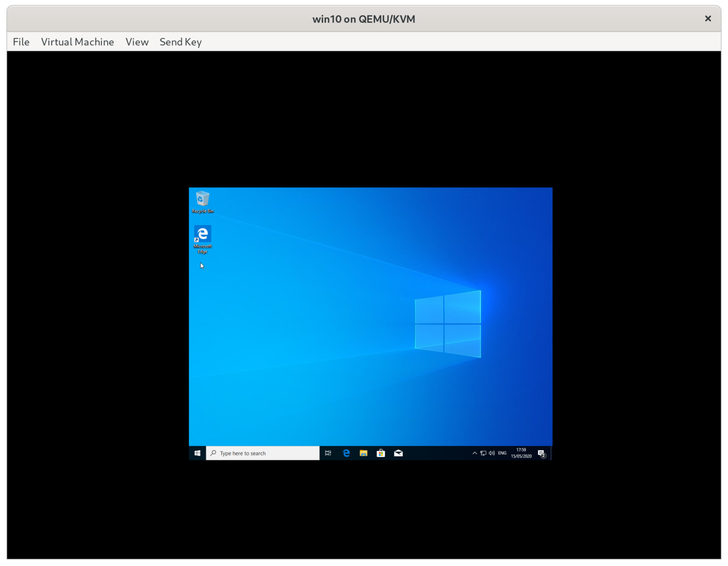The height and width of the screenshot is (566, 728).
Task: Open the Action Center notifications
Action: point(542,453)
